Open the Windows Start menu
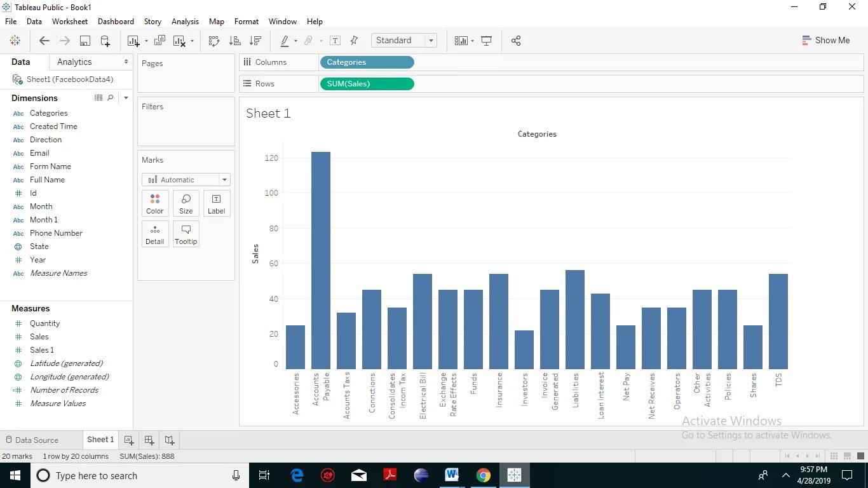The image size is (868, 488). point(15,475)
